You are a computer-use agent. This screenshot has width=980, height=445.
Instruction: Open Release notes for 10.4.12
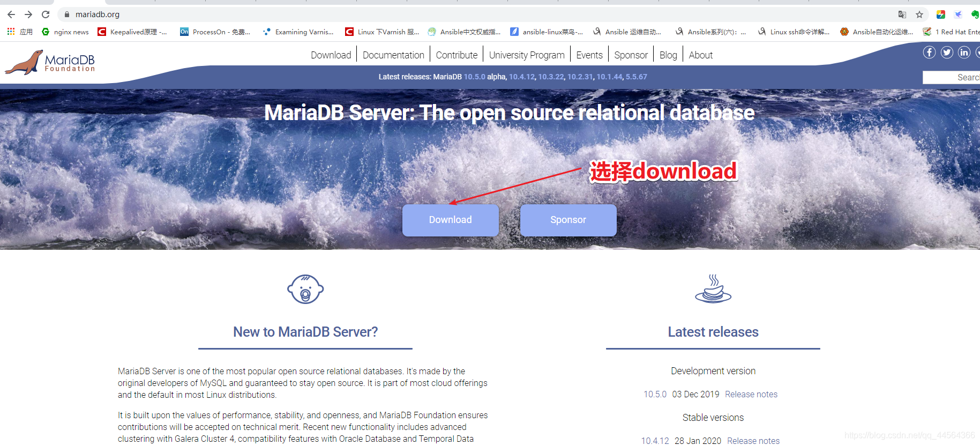point(753,441)
